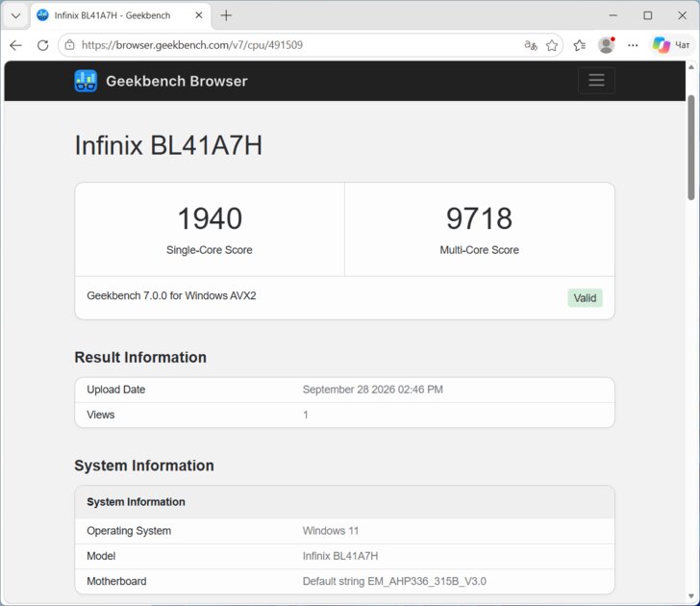Click the single-core score 1940
The height and width of the screenshot is (606, 700).
pyautogui.click(x=210, y=218)
